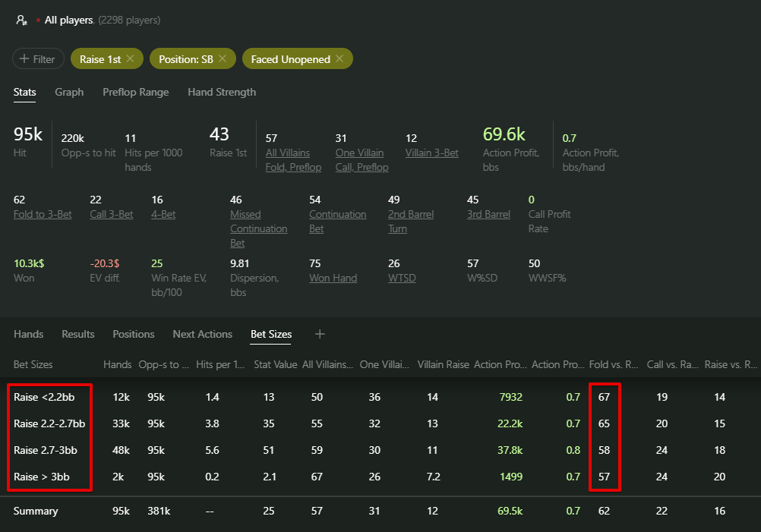Select the Raise <2.2bb row
The width and height of the screenshot is (761, 532).
click(47, 397)
